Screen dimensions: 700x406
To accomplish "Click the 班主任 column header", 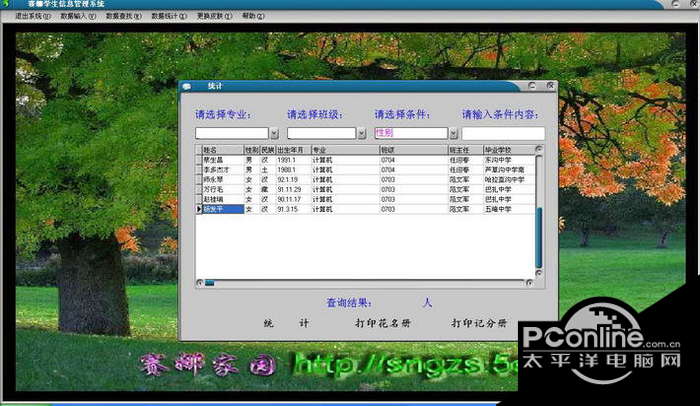I will click(466, 150).
